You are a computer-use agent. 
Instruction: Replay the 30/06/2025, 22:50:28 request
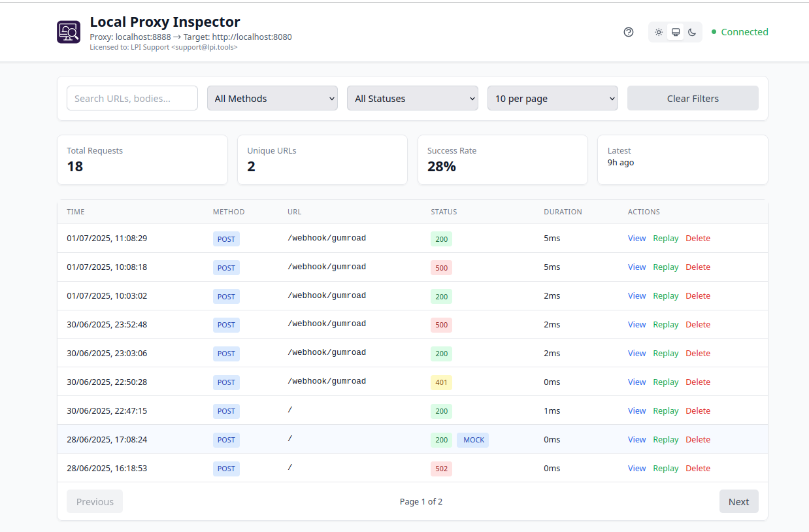coord(666,382)
